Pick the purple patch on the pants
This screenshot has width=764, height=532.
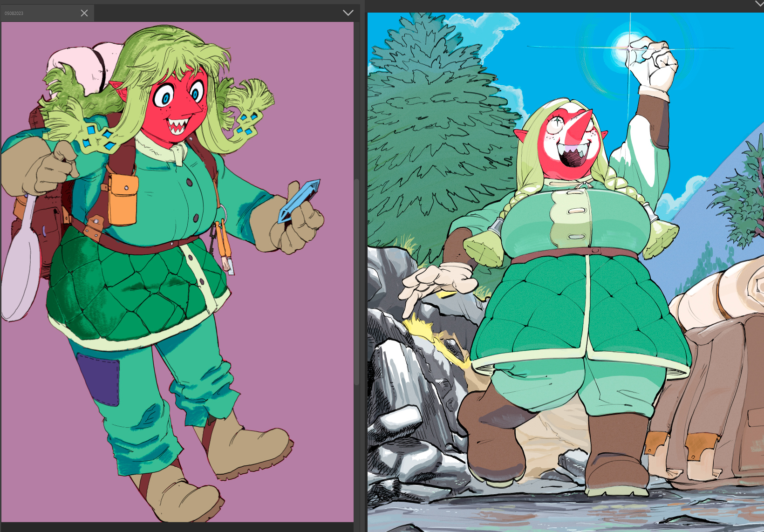point(99,378)
